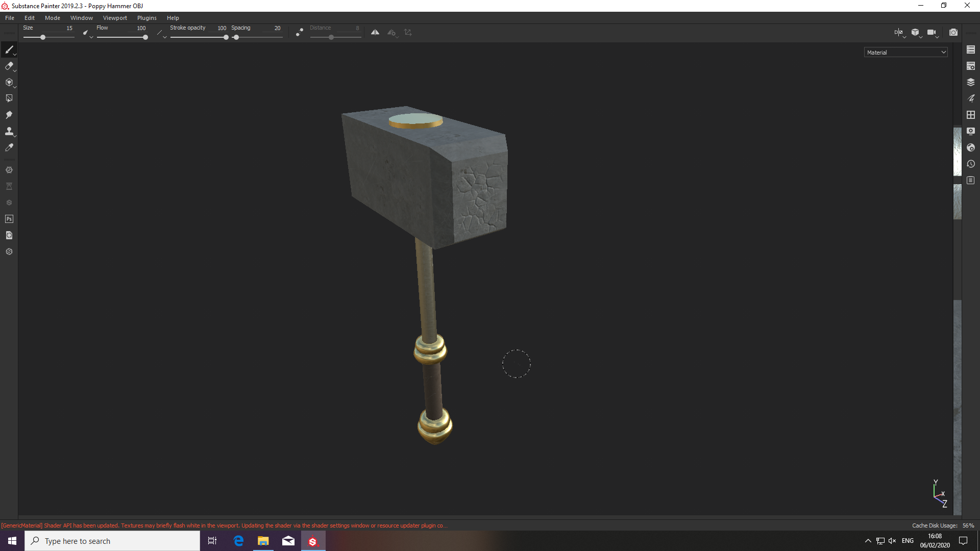
Task: Click the Shader API update log message
Action: coord(225,525)
